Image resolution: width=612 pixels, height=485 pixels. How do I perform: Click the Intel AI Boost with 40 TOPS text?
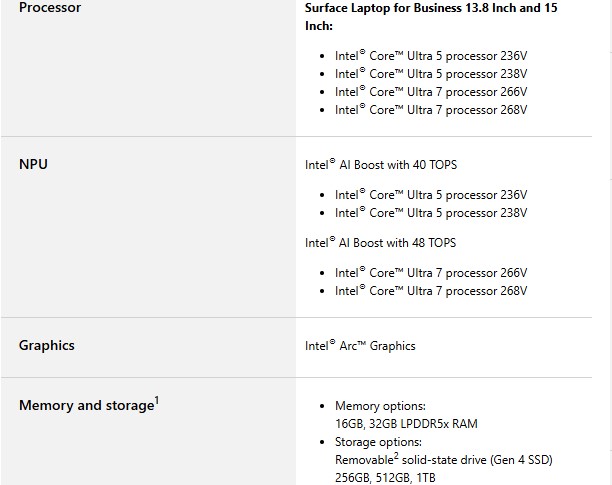pyautogui.click(x=381, y=165)
